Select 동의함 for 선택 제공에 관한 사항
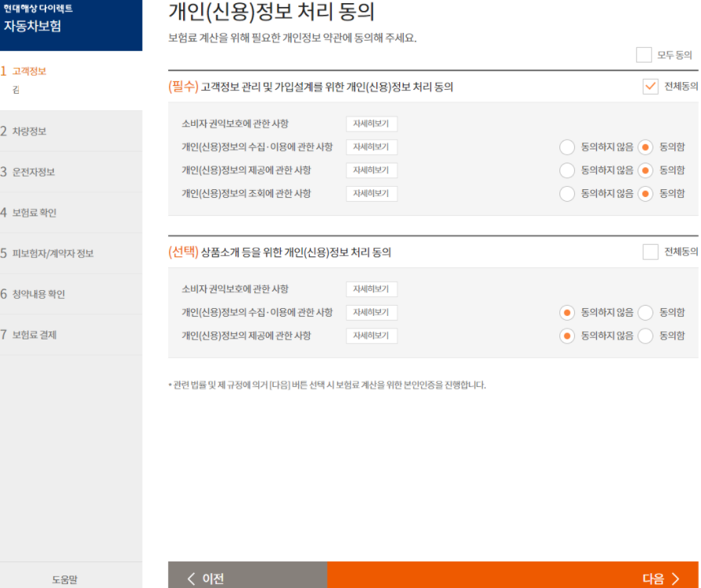 pyautogui.click(x=645, y=336)
